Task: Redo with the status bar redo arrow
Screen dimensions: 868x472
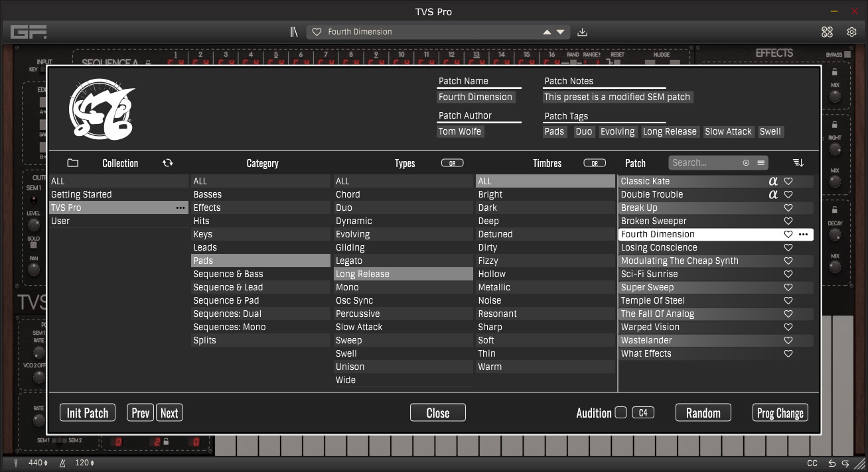Action: (x=845, y=463)
